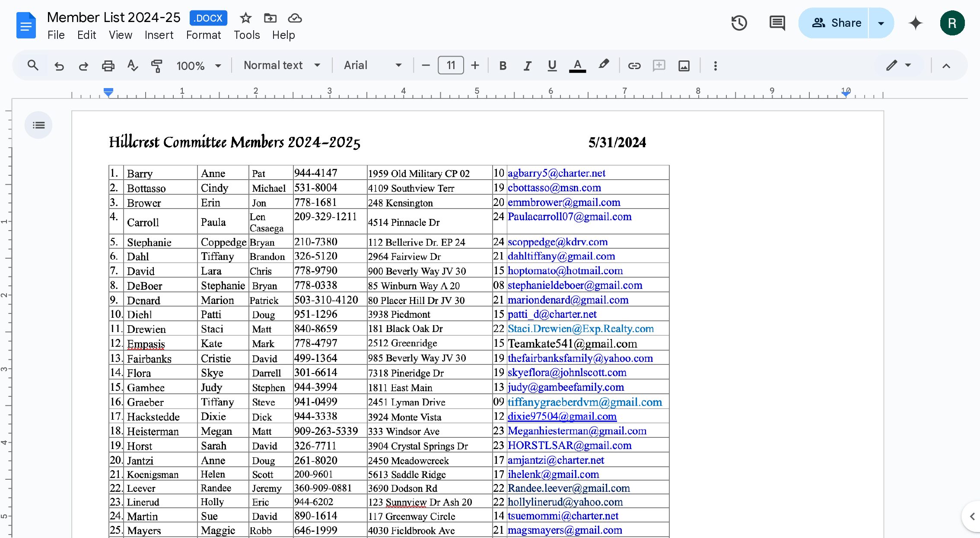Collapse the menus with the caret
This screenshot has width=980, height=538.
pyautogui.click(x=946, y=66)
